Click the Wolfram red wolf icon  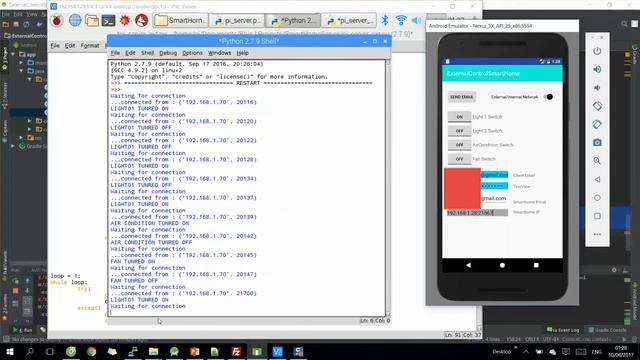(142, 20)
